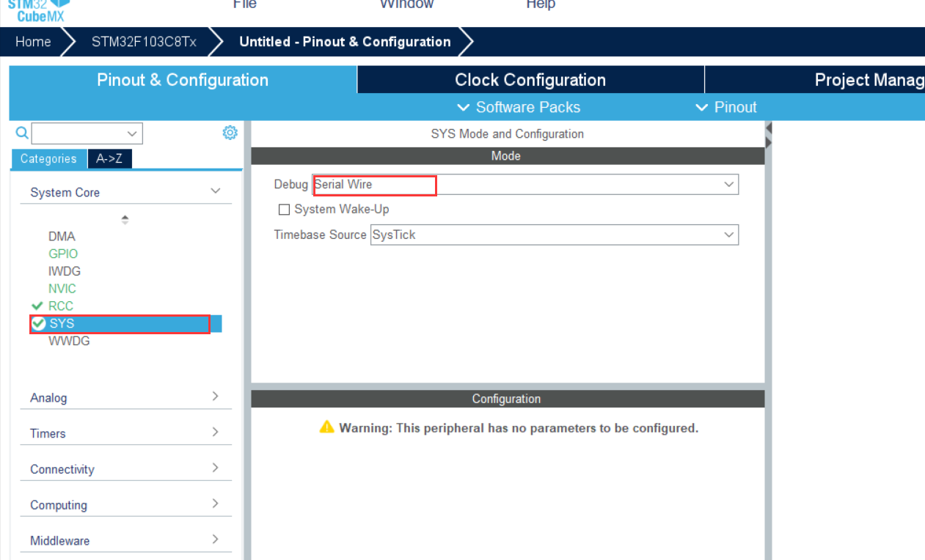This screenshot has height=560, width=925.
Task: Open the peripheral search combo box
Action: click(87, 133)
